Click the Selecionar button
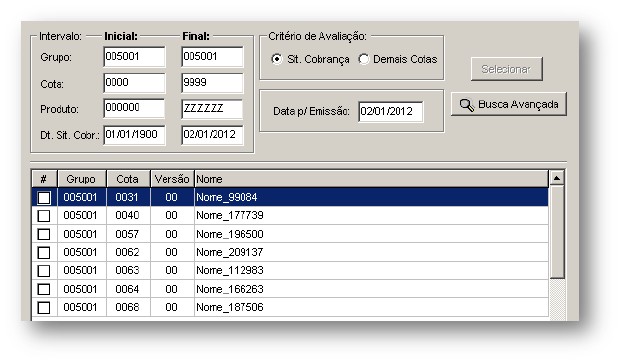The height and width of the screenshot is (363, 621). [x=507, y=69]
